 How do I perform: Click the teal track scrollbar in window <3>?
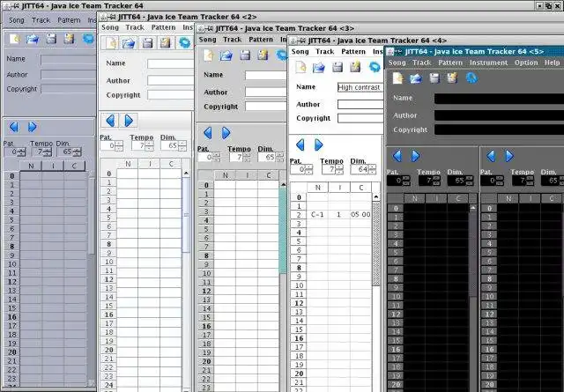(283, 232)
